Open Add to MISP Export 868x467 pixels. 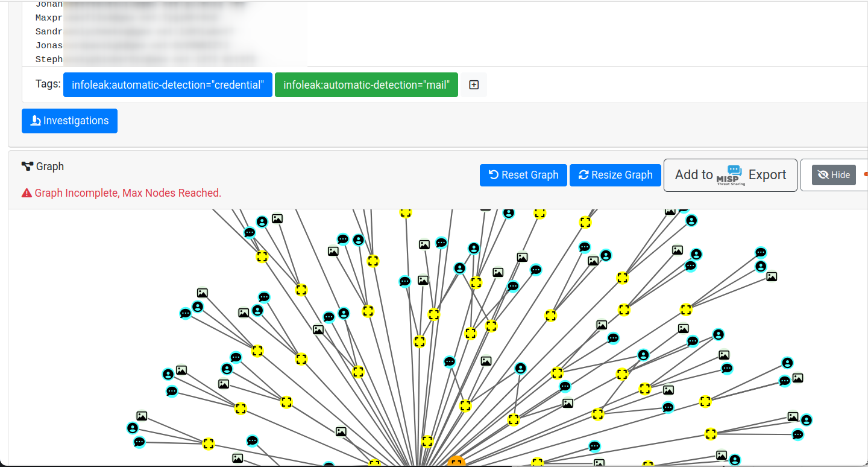pos(730,175)
